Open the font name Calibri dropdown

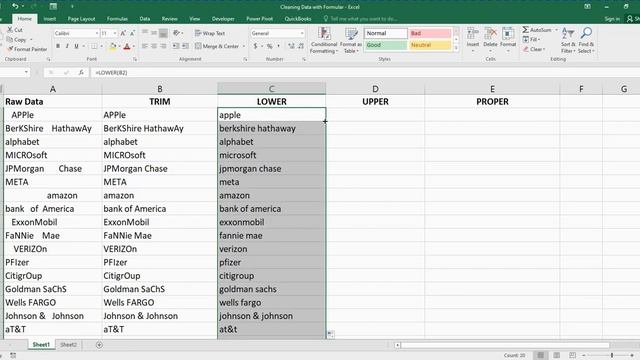tap(97, 33)
